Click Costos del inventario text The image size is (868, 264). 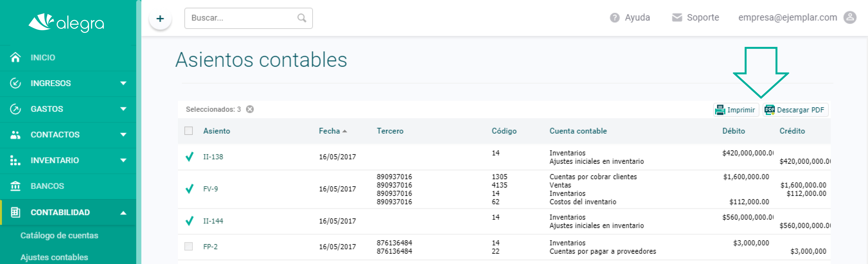(x=583, y=202)
